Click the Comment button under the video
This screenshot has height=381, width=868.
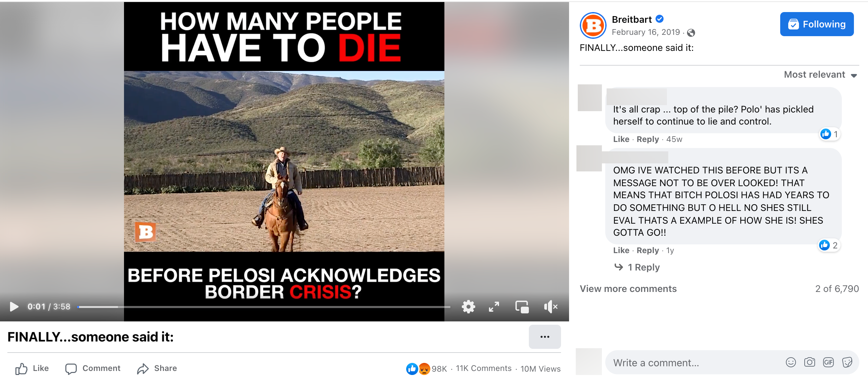[x=92, y=368]
